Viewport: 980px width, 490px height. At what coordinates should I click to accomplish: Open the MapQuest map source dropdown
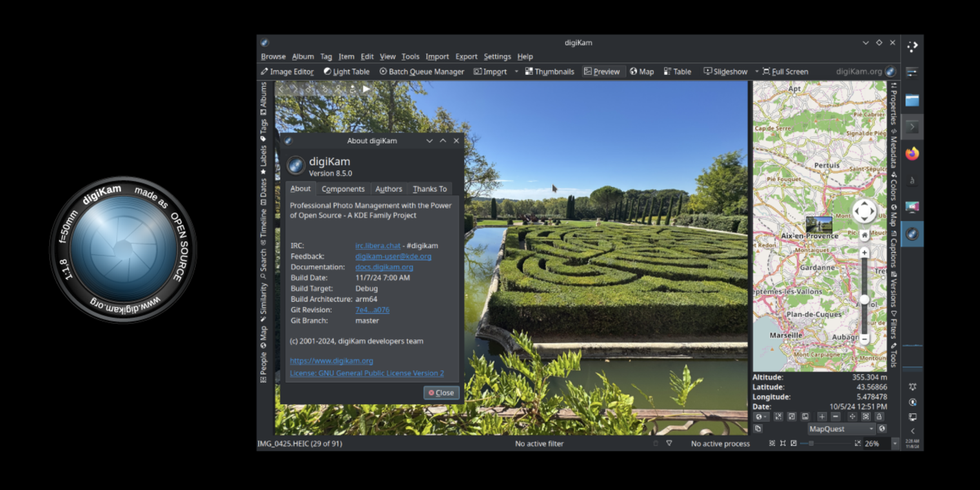841,429
